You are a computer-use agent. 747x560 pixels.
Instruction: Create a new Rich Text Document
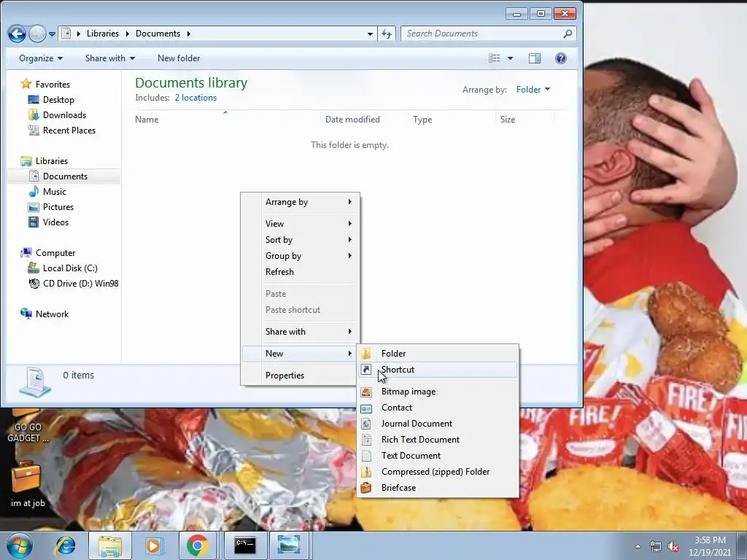tap(438, 440)
